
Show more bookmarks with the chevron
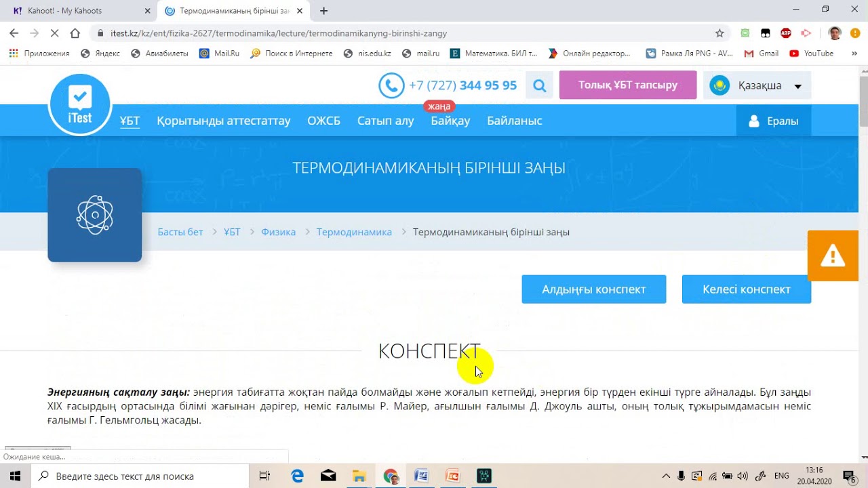(x=854, y=54)
